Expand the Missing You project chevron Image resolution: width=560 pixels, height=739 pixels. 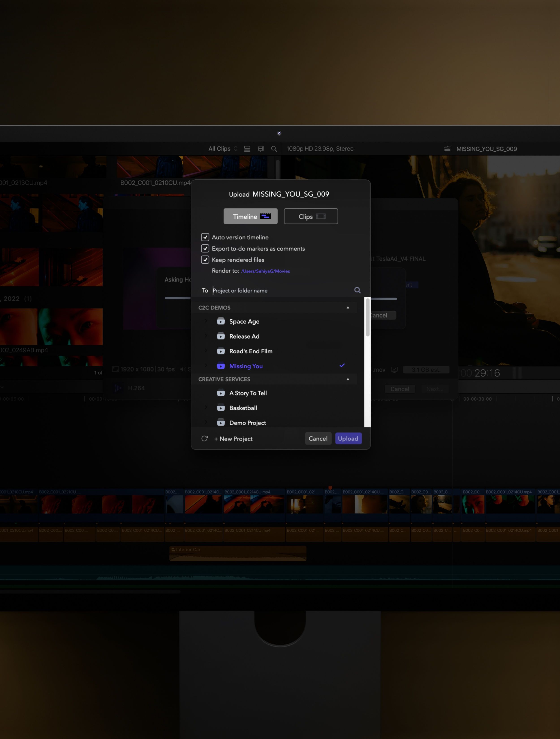tap(206, 365)
